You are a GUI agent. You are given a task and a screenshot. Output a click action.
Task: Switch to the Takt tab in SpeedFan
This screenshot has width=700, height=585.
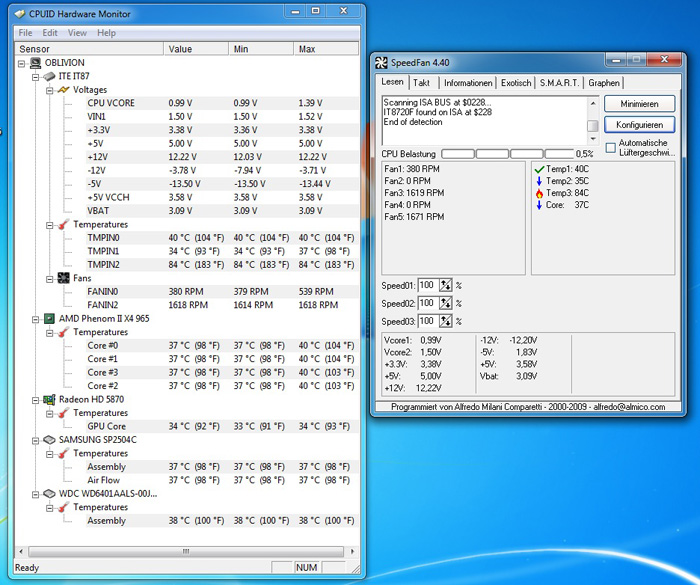[x=421, y=83]
